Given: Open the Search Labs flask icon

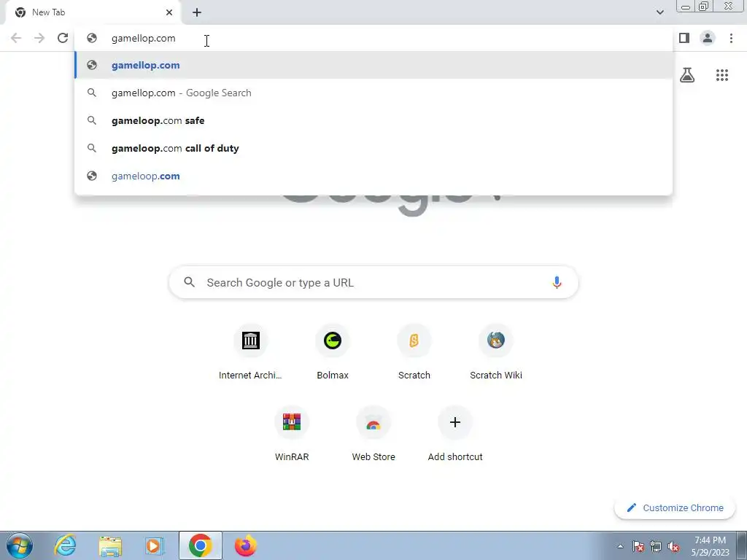Looking at the screenshot, I should click(x=687, y=75).
